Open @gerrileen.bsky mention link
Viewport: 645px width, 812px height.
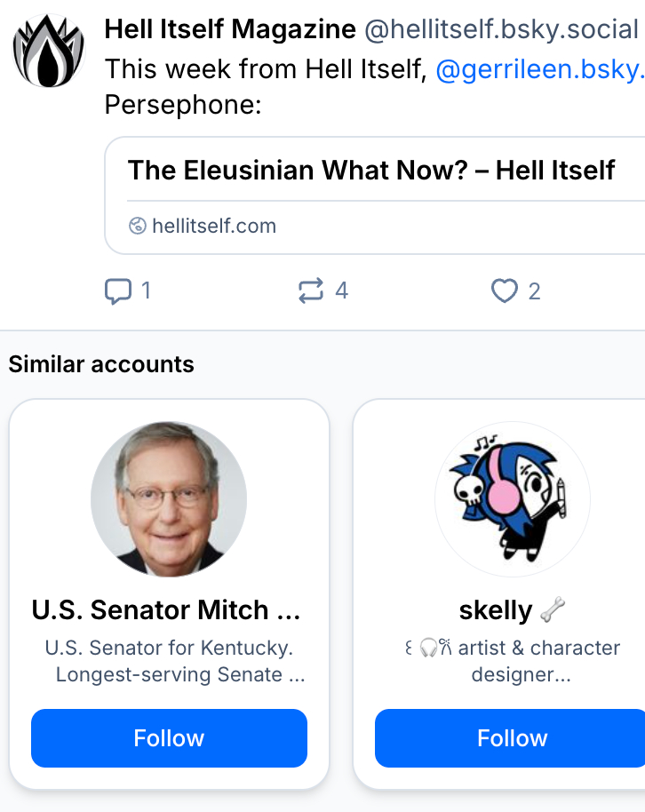[x=538, y=69]
